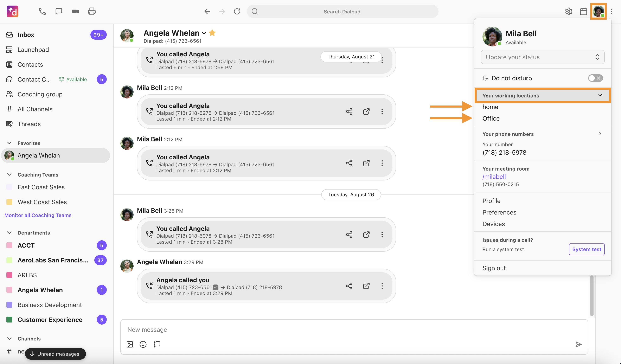
Task: Click Sign out
Action: pyautogui.click(x=494, y=268)
